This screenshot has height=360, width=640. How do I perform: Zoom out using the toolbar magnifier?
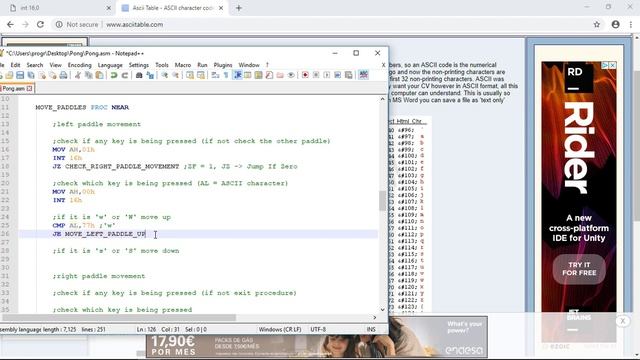(x=176, y=75)
